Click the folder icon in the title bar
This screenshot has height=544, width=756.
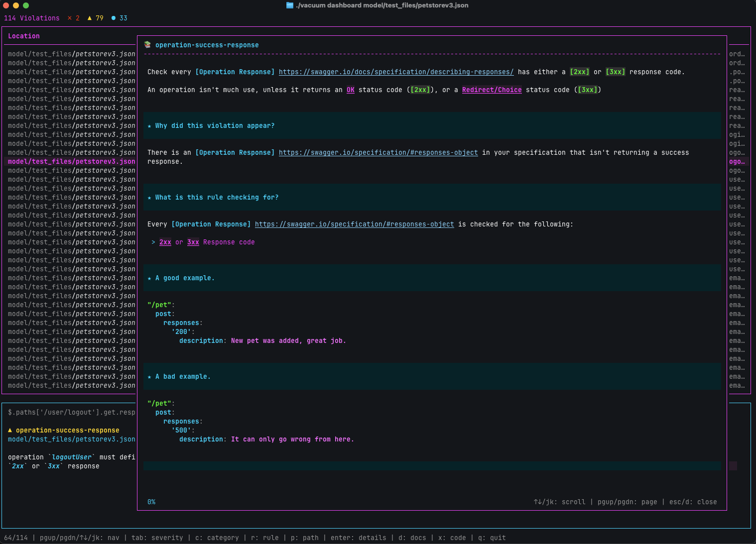pos(290,5)
